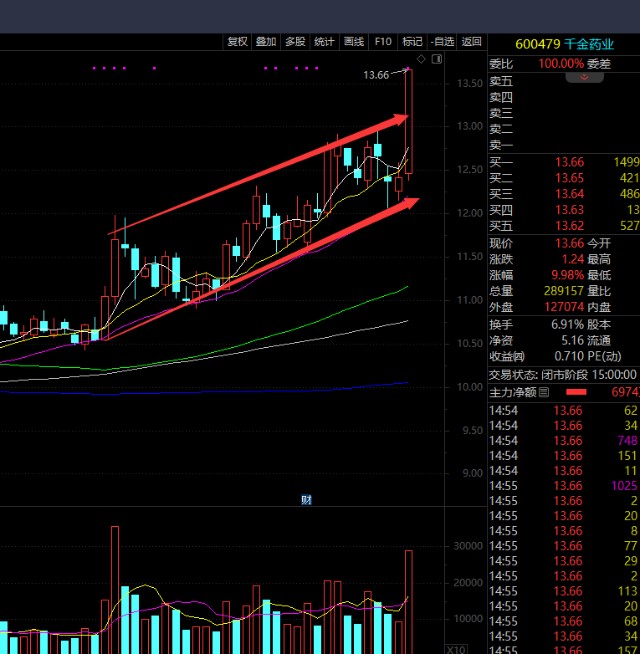
Task: Click the X10 volume scale indicator
Action: [x=455, y=648]
